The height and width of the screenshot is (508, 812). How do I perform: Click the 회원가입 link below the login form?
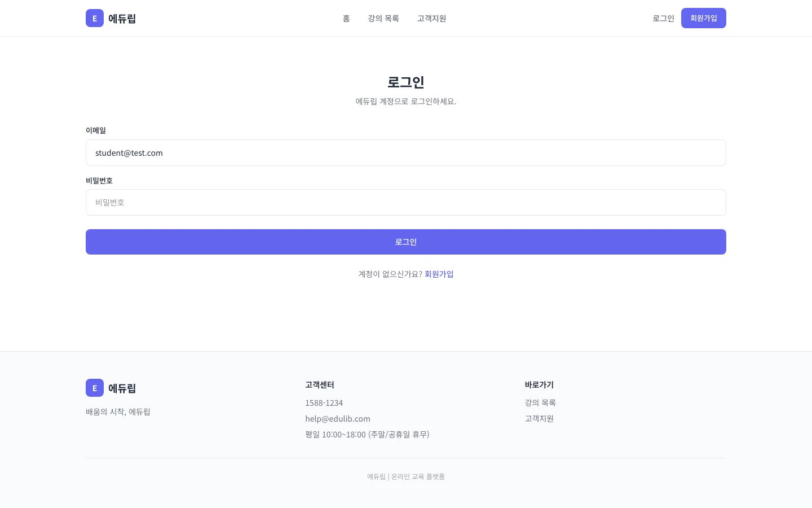(x=439, y=274)
